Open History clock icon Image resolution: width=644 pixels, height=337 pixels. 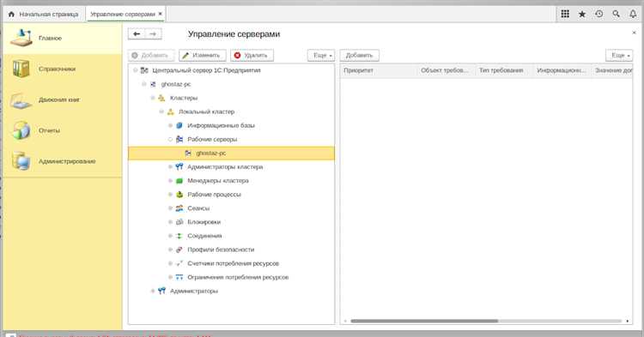coord(598,14)
